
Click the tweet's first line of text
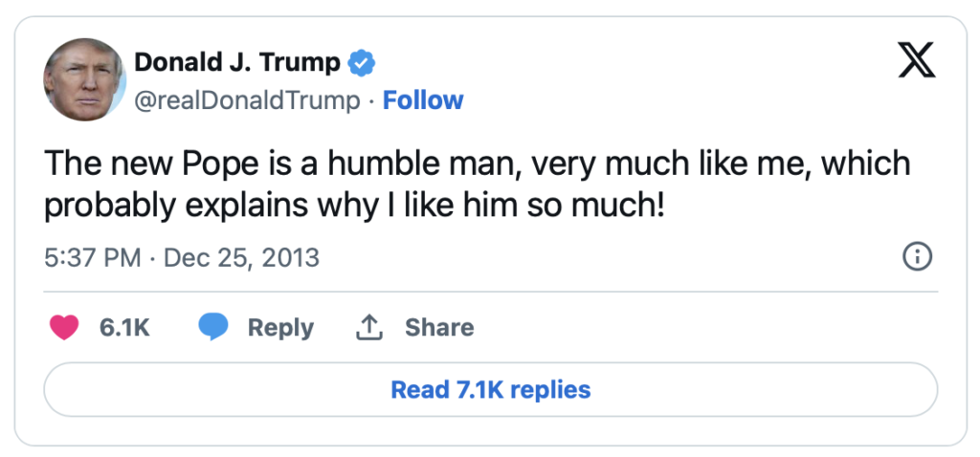[477, 164]
